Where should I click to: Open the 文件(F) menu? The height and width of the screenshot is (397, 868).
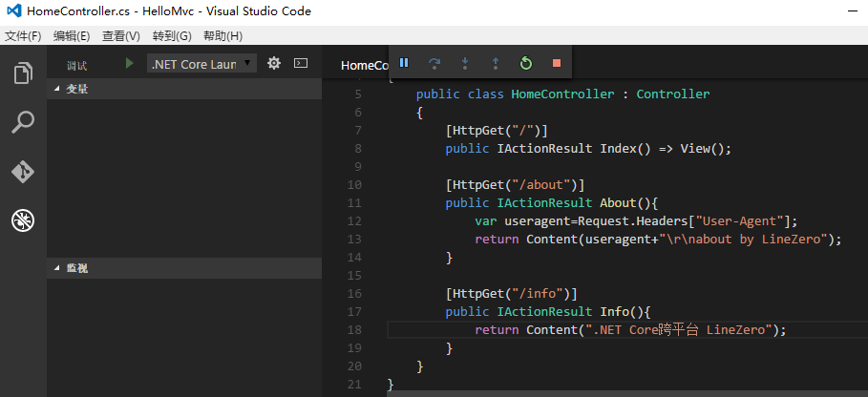[x=23, y=36]
